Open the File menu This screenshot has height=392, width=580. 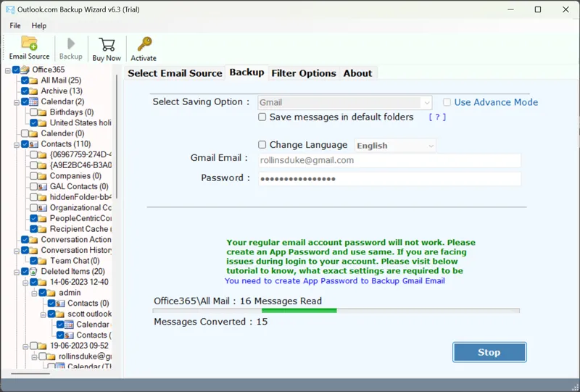pos(15,25)
